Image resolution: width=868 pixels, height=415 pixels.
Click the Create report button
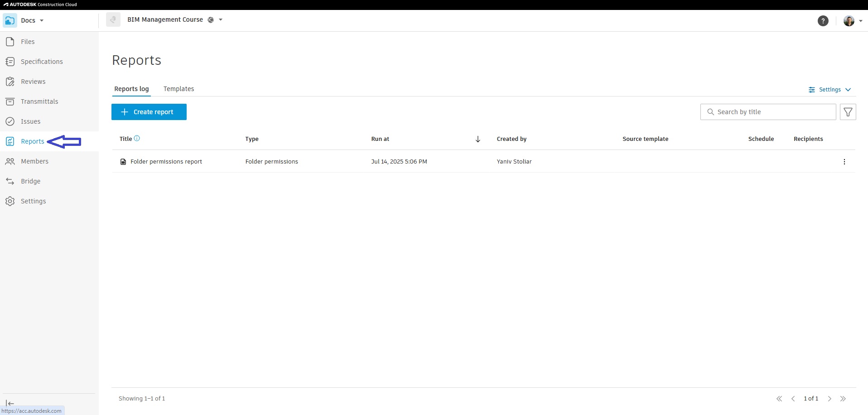click(x=149, y=112)
